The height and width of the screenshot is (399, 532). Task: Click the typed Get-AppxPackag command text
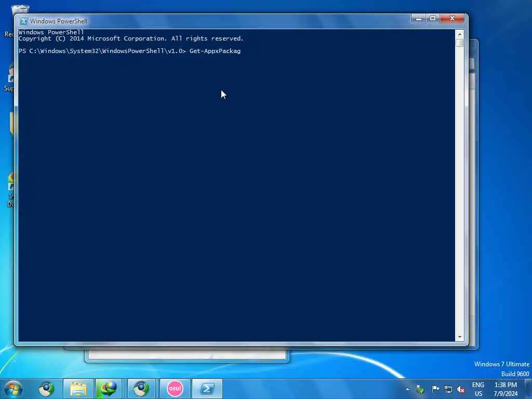pyautogui.click(x=215, y=51)
